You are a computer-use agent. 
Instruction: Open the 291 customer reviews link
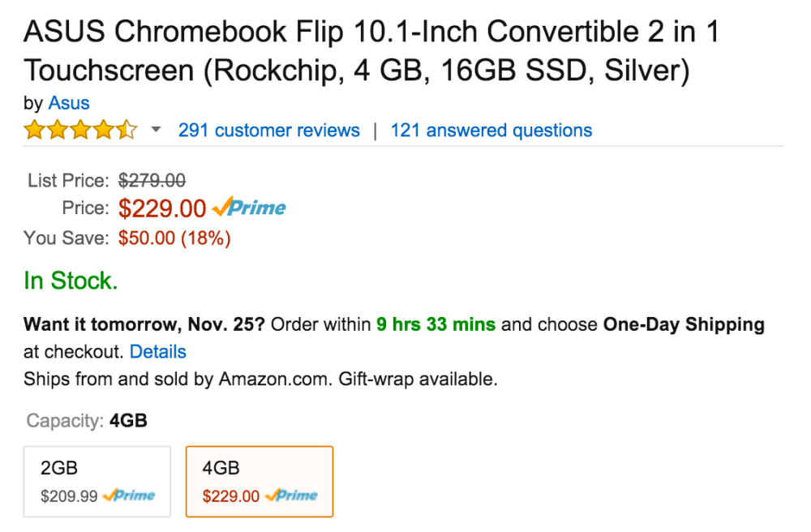[x=268, y=131]
